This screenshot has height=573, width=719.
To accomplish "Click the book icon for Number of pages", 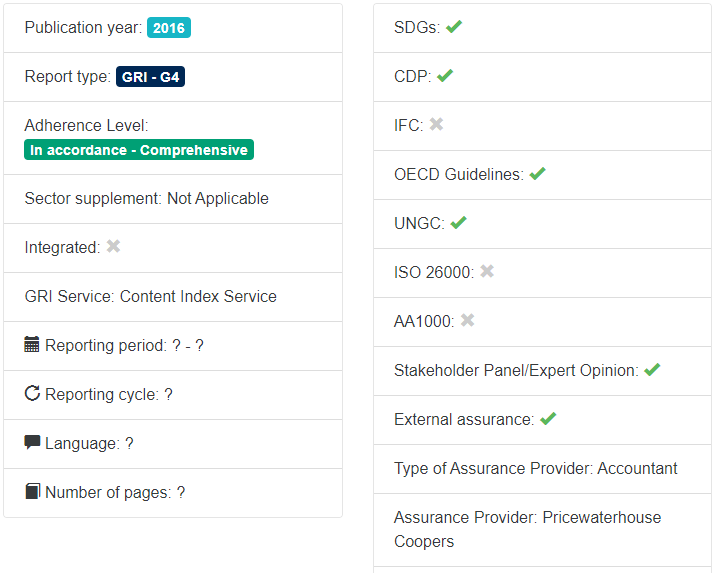I will coord(32,491).
